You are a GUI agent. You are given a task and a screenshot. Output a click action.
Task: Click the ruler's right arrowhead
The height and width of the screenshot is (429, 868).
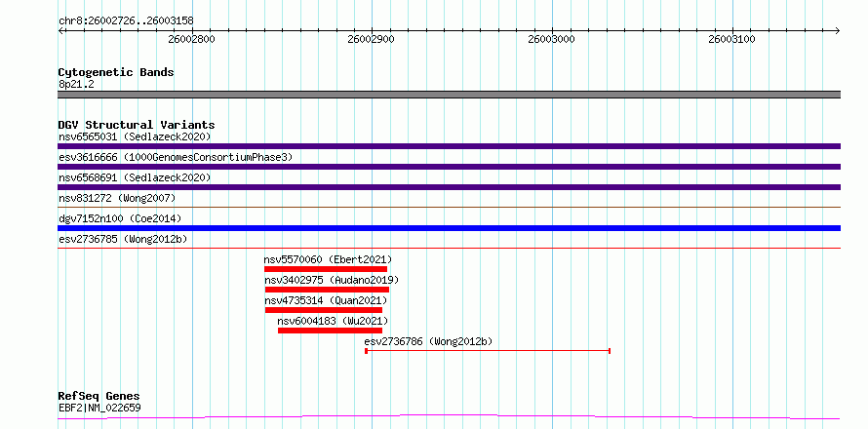[x=838, y=31]
